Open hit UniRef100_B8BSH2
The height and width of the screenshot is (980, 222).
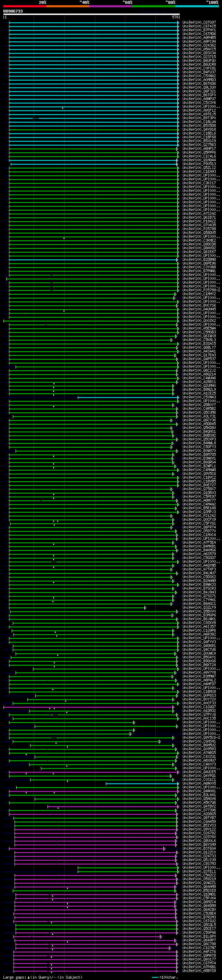click(199, 435)
